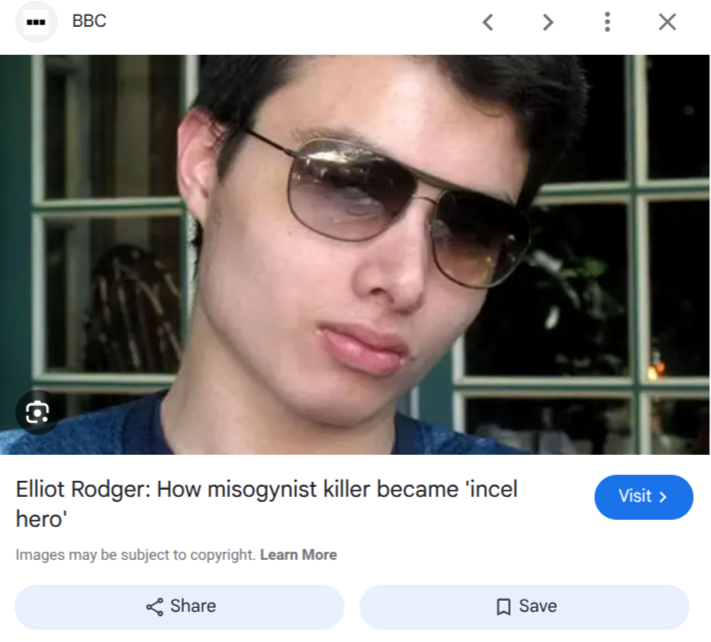Share this image result
Screen dimensions: 711x642
180,607
